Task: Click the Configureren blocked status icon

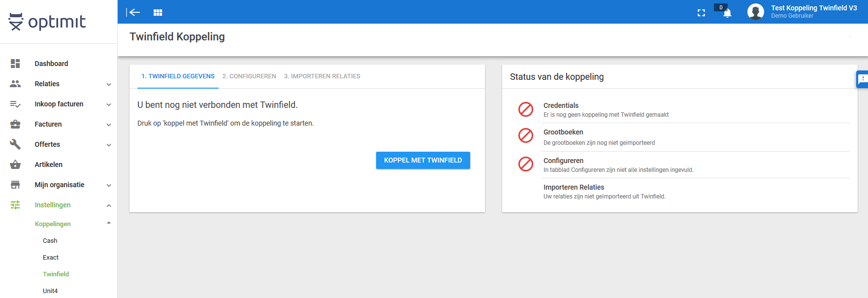Action: pos(526,164)
